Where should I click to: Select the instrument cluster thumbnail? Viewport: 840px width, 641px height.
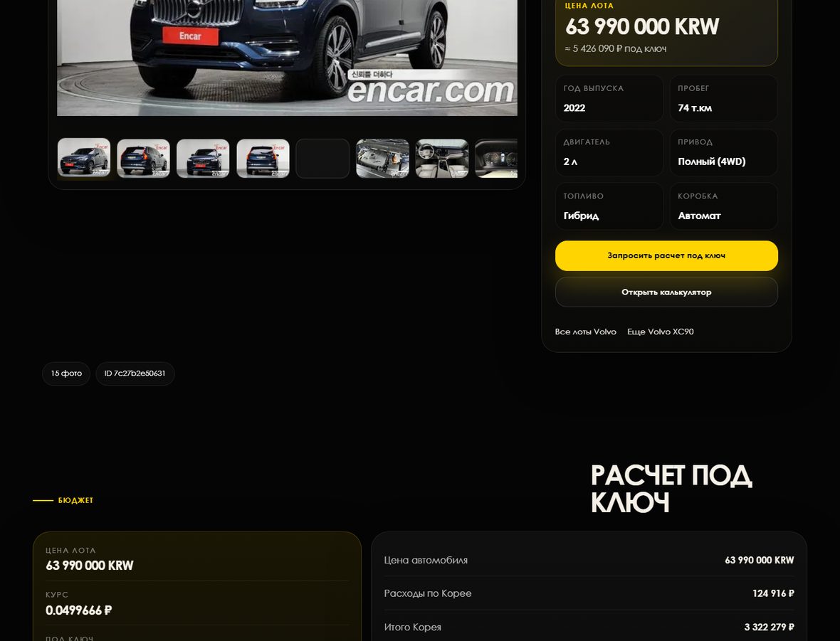click(496, 158)
